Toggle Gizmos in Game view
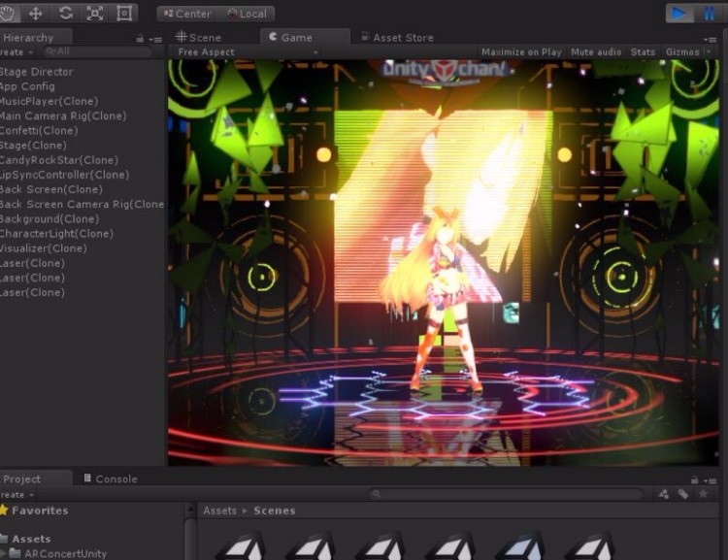Screen dimensions: 728x560 (x=682, y=52)
